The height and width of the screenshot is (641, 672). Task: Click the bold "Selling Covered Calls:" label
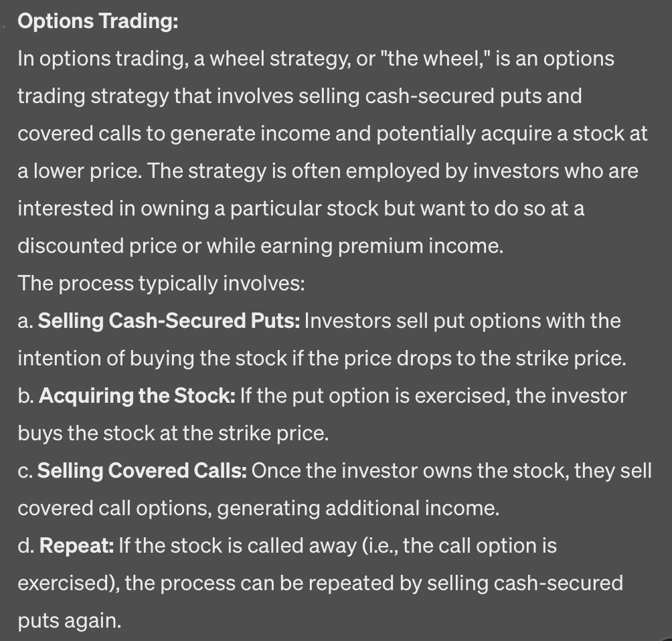(x=142, y=470)
